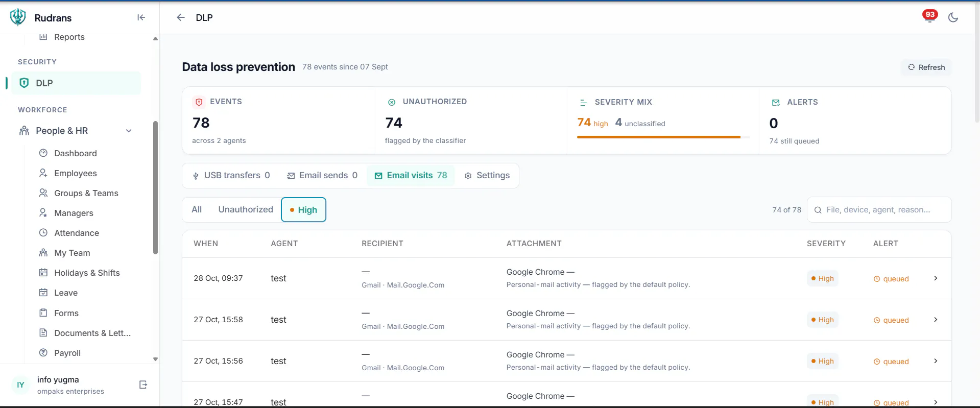Select the Unauthorized filter
Viewport: 980px width, 408px height.
click(246, 209)
